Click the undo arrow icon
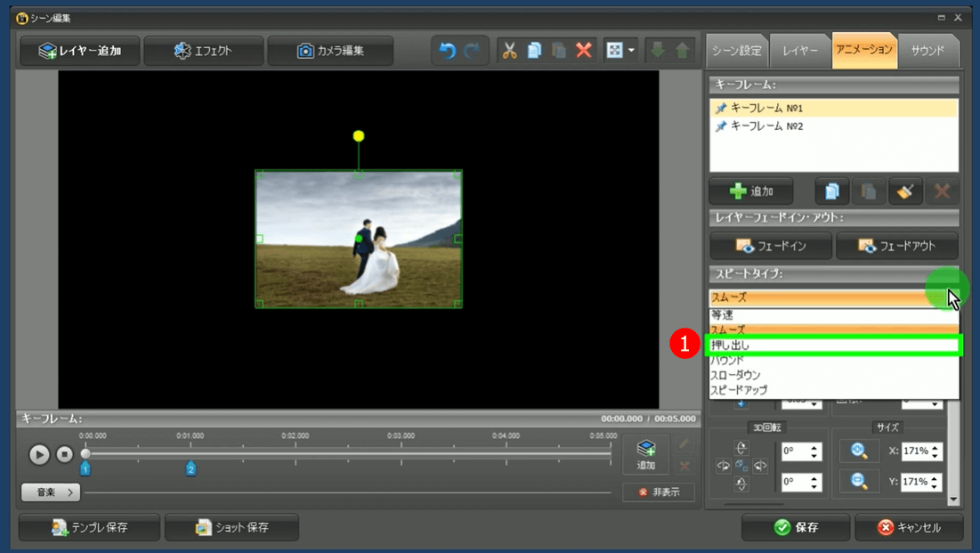The height and width of the screenshot is (553, 980). (x=448, y=51)
